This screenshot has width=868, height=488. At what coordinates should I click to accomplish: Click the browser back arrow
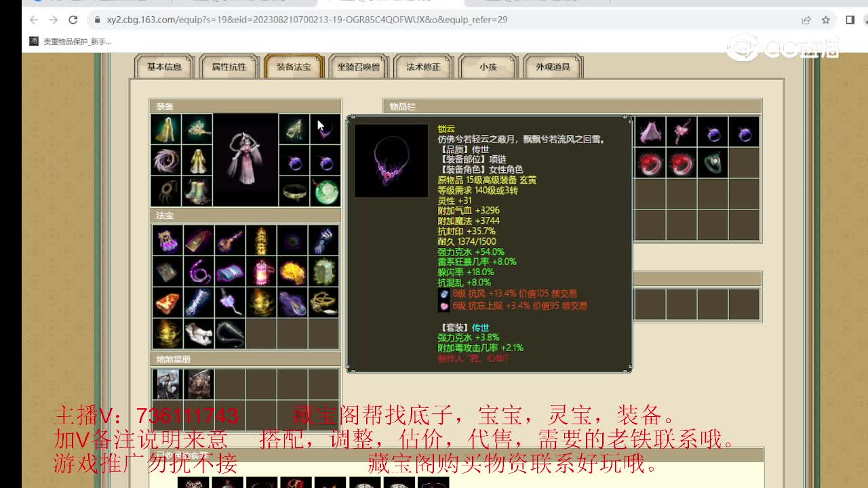coord(33,20)
